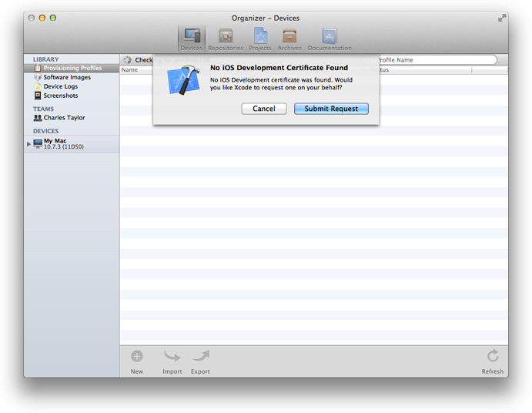The width and height of the screenshot is (532, 413).
Task: Open Device Logs in the sidebar
Action: click(72, 86)
